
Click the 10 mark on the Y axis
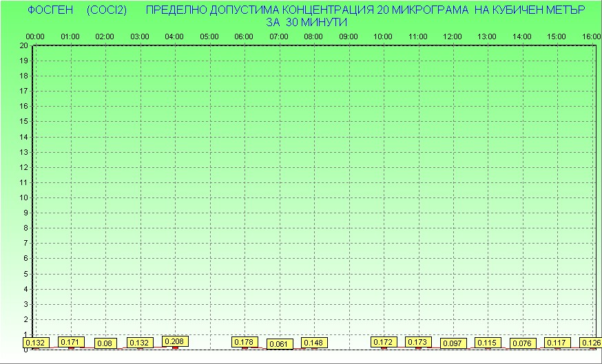[x=23, y=197]
